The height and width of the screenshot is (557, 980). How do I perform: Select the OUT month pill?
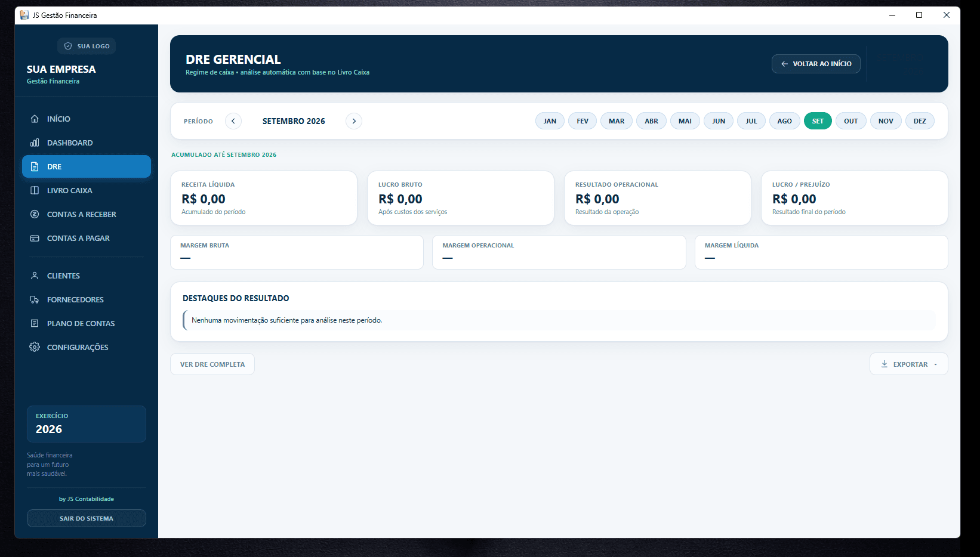(851, 121)
